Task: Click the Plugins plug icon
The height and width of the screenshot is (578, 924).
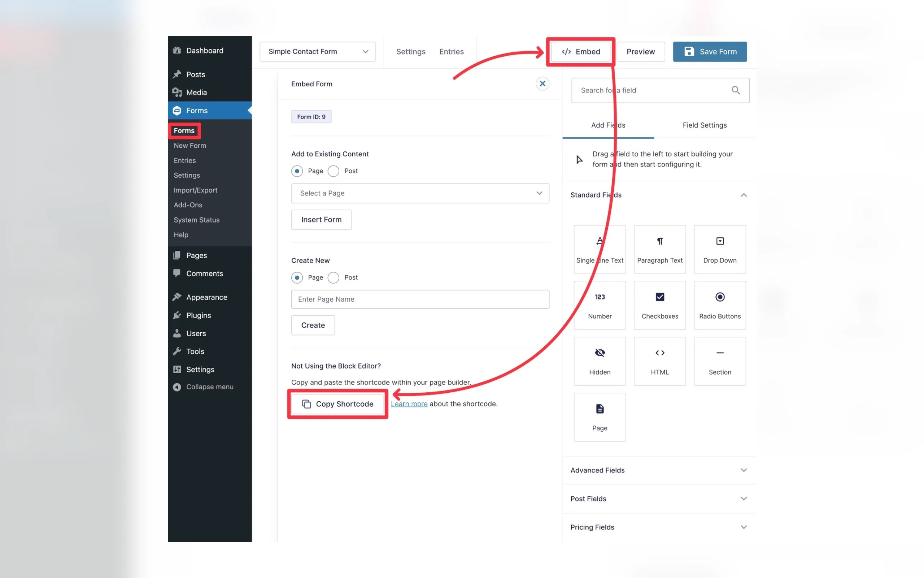Action: click(x=177, y=315)
